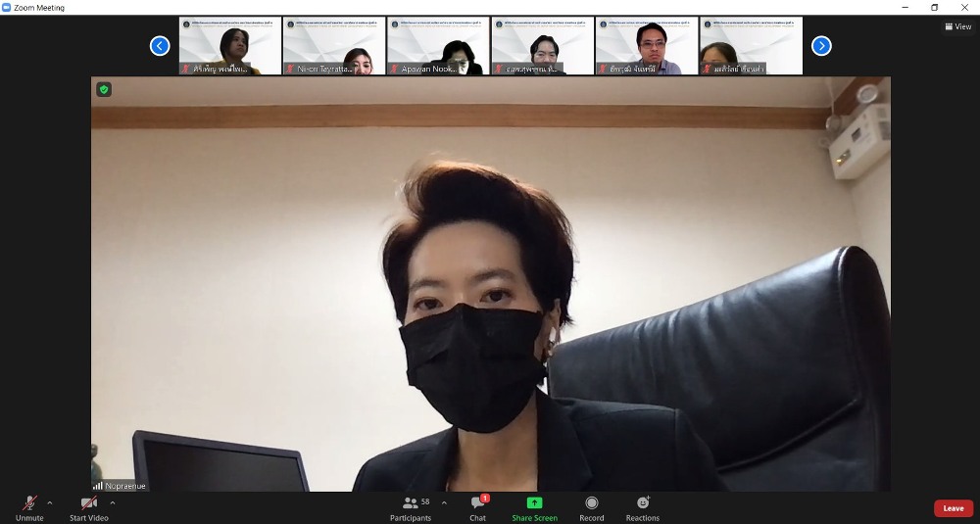Expand video options arrow beside Start Video
980x524 pixels.
coord(113,502)
